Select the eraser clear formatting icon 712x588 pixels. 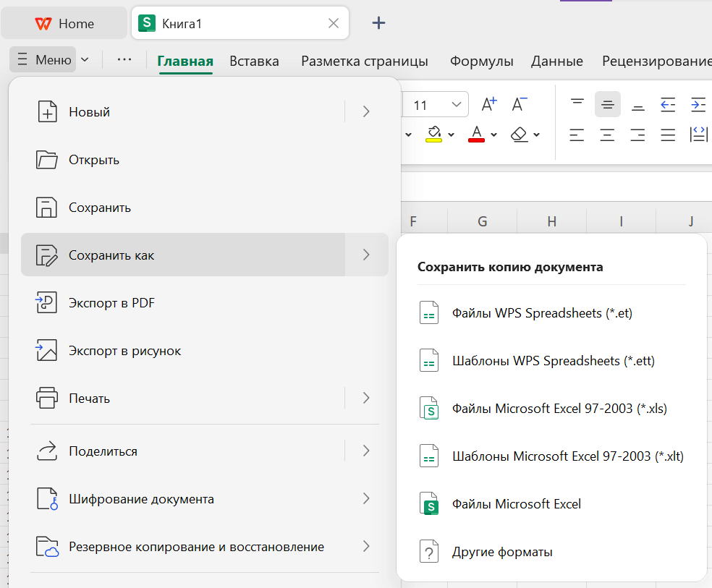click(519, 135)
